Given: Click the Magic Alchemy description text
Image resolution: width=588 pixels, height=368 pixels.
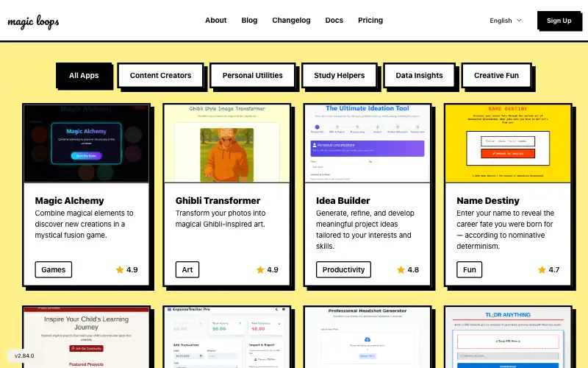Looking at the screenshot, I should [x=84, y=224].
